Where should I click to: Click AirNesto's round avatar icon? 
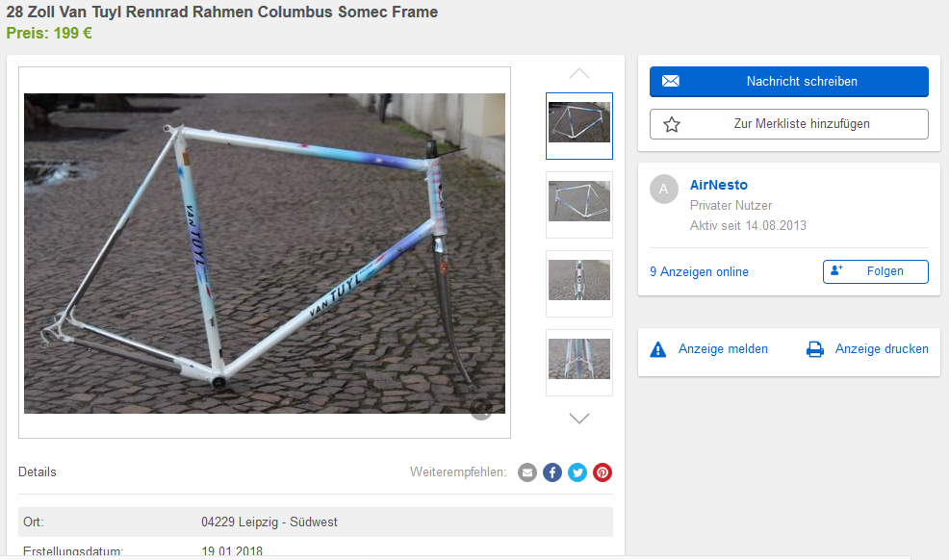664,190
